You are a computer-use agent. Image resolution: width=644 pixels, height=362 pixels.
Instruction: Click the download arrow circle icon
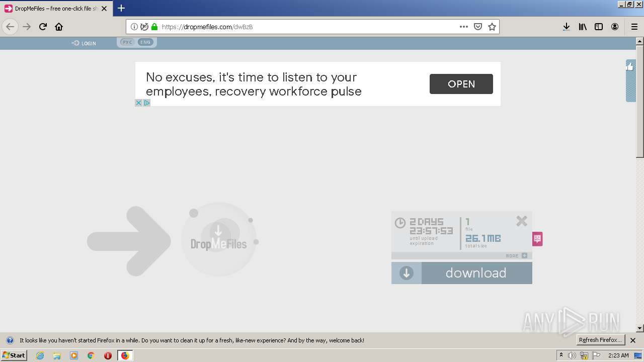tap(407, 273)
